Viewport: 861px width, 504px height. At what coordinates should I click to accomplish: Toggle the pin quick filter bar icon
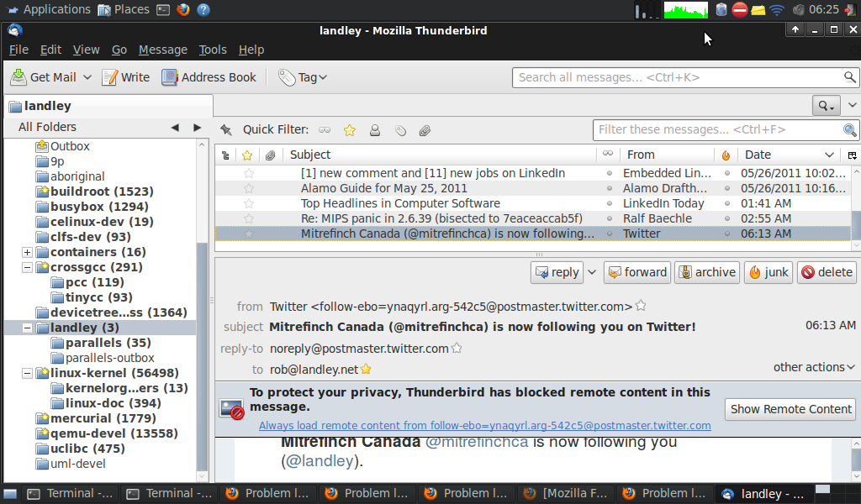pos(225,130)
